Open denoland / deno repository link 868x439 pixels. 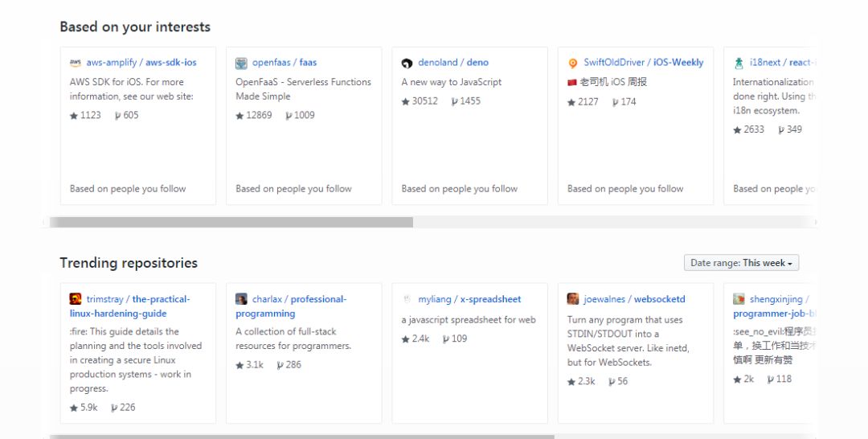pyautogui.click(x=453, y=63)
